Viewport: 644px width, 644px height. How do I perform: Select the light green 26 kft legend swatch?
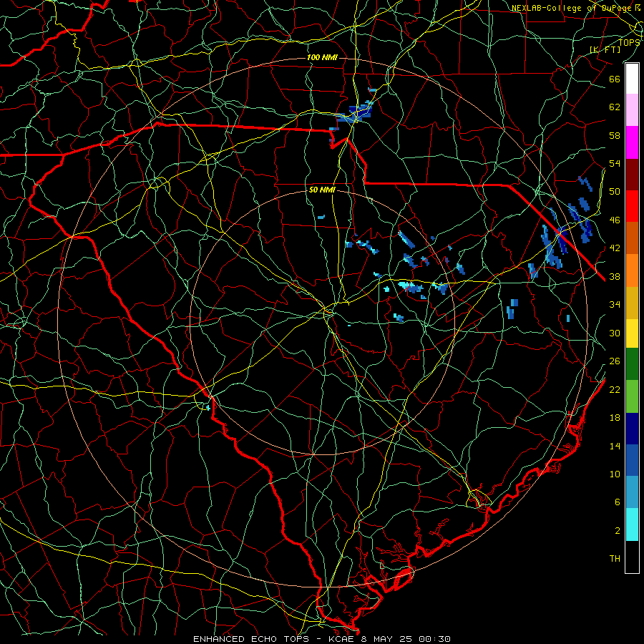[x=632, y=396]
